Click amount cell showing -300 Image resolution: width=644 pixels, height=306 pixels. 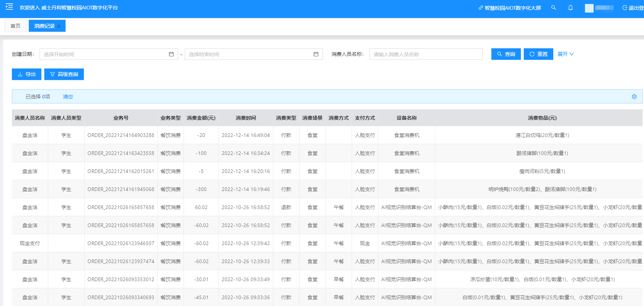(201, 189)
